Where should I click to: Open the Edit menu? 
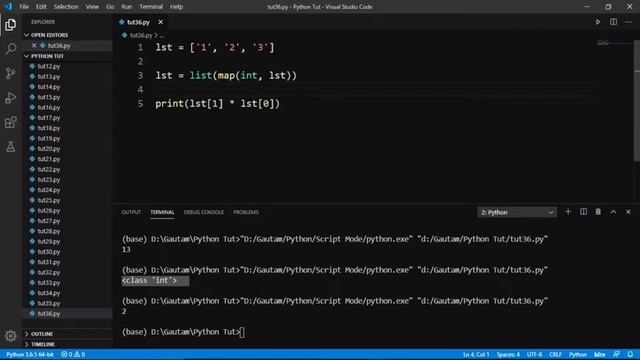(x=41, y=7)
